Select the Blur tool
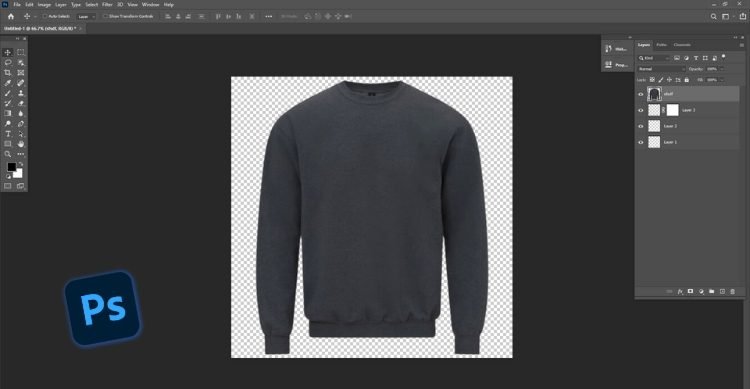The image size is (750, 389). tap(21, 113)
